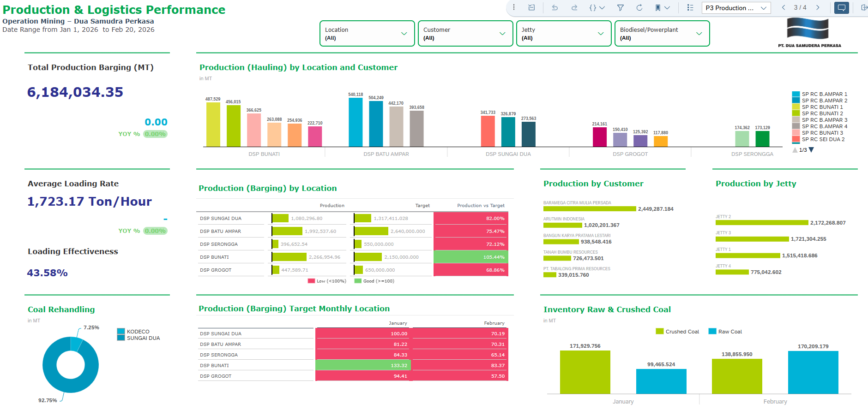Image resolution: width=868 pixels, height=410 pixels.
Task: Click the PT. Dua Samudera Perkasa logo
Action: pos(809,32)
